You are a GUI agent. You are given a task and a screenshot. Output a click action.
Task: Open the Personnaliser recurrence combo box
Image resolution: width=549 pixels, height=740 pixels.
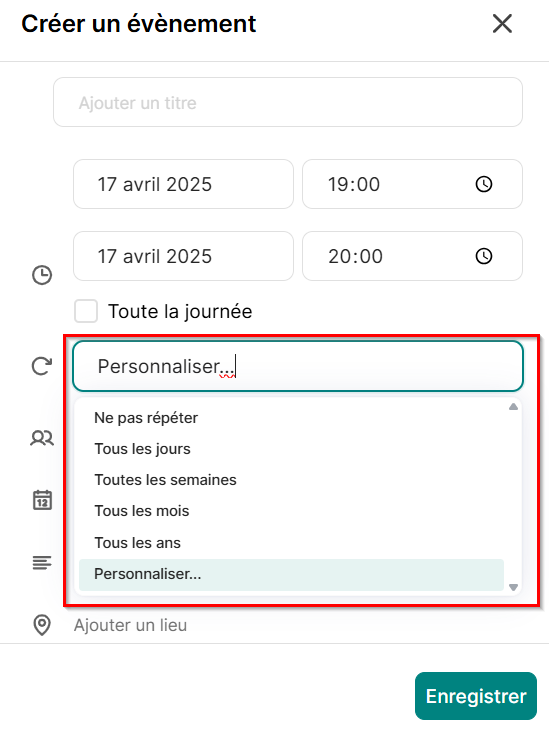298,366
